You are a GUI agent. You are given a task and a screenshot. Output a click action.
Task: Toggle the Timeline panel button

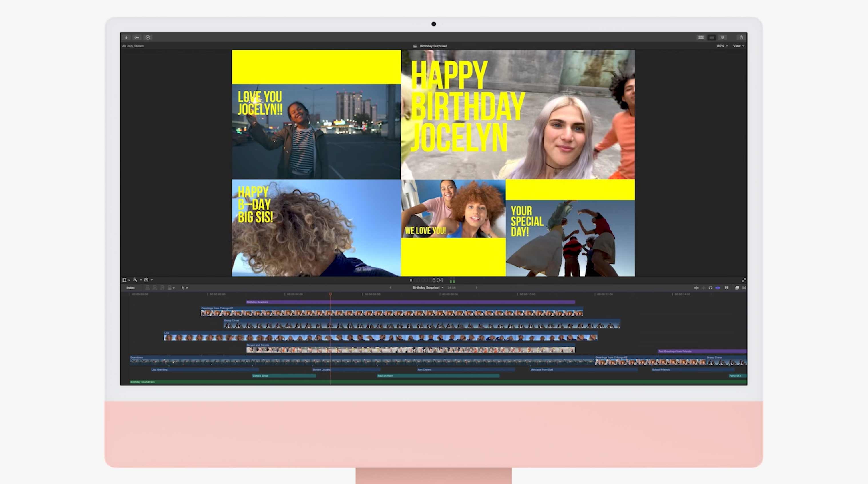[x=712, y=37]
